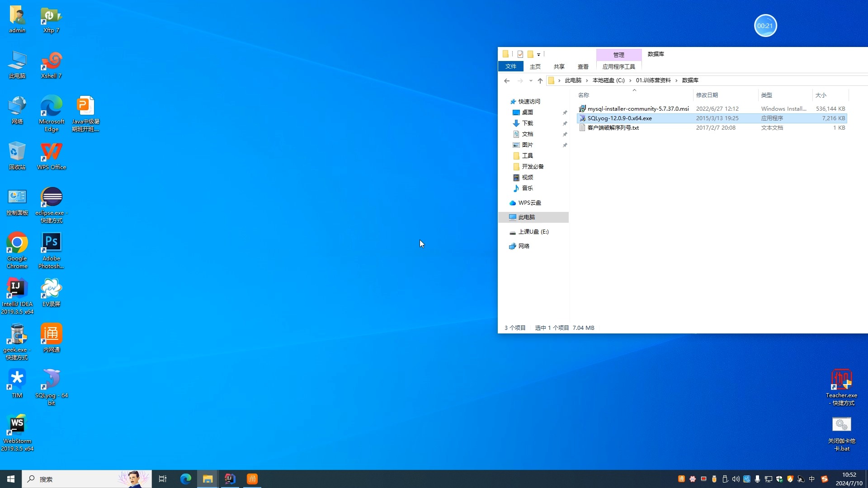Go up one folder level in Explorer
The image size is (868, 488).
540,81
